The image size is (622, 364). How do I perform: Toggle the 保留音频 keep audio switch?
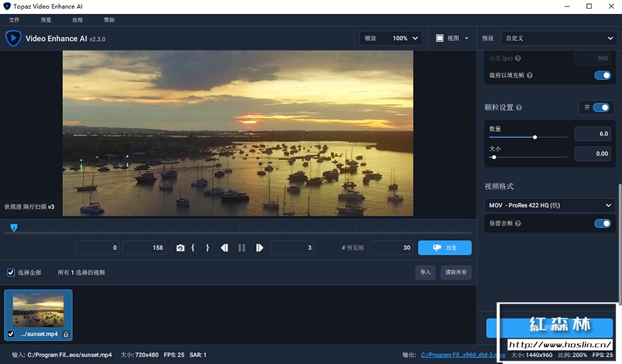602,223
